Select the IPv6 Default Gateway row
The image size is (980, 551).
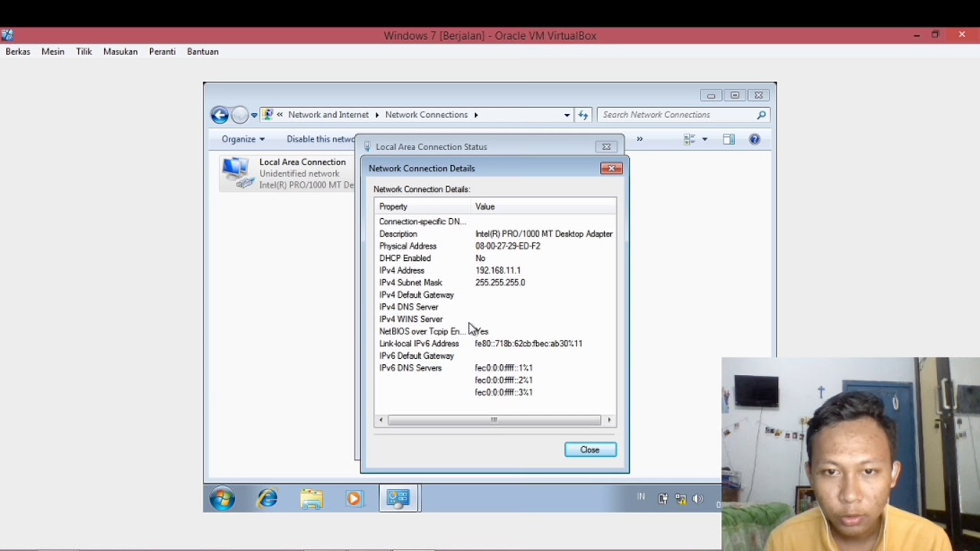[495, 357]
